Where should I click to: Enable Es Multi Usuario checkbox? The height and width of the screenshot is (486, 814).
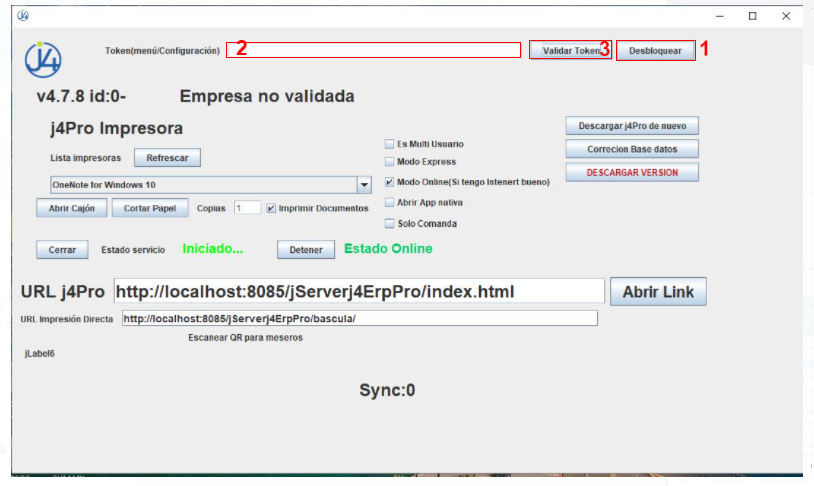click(x=389, y=144)
